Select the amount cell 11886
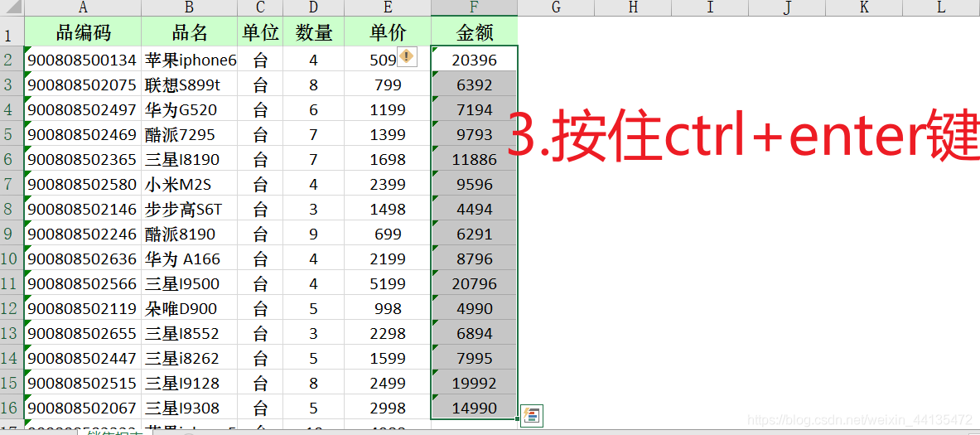This screenshot has width=980, height=435. click(475, 159)
